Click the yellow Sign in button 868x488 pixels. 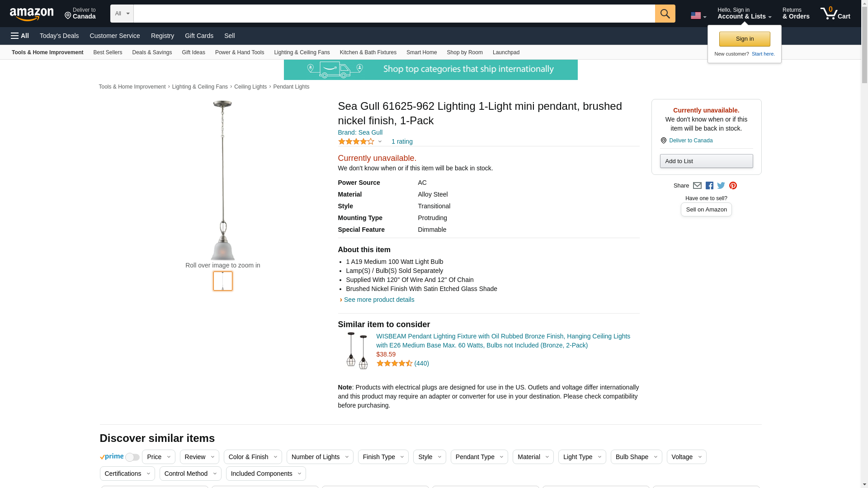point(745,39)
